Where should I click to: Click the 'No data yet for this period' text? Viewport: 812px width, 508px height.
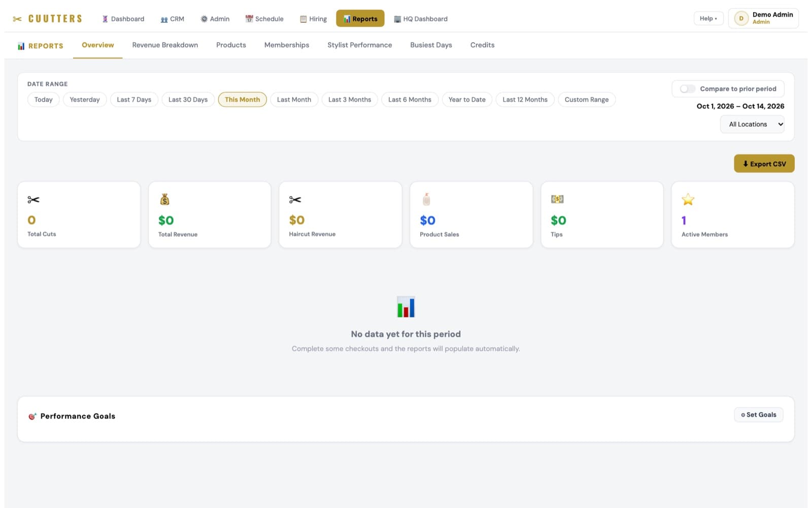pyautogui.click(x=406, y=334)
